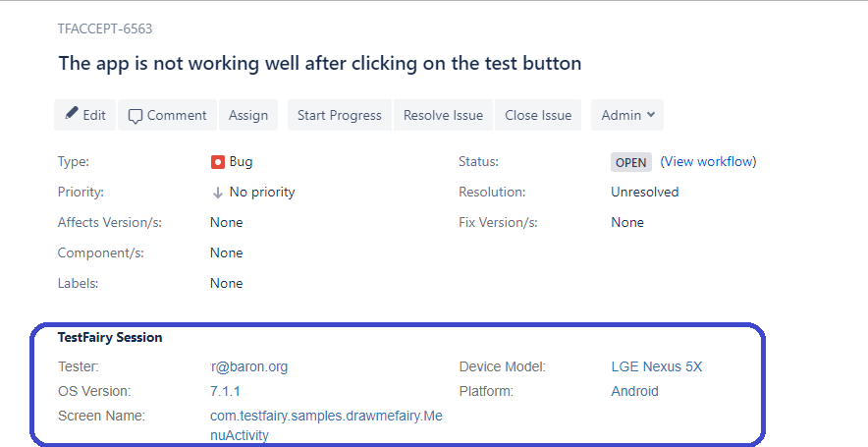Click the red Bug type icon
The image size is (868, 447).
(x=218, y=162)
